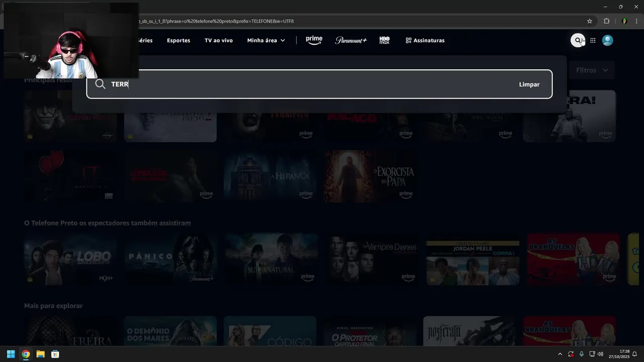Open Lobo Adolescente thumbnail
644x362 pixels.
pyautogui.click(x=70, y=259)
